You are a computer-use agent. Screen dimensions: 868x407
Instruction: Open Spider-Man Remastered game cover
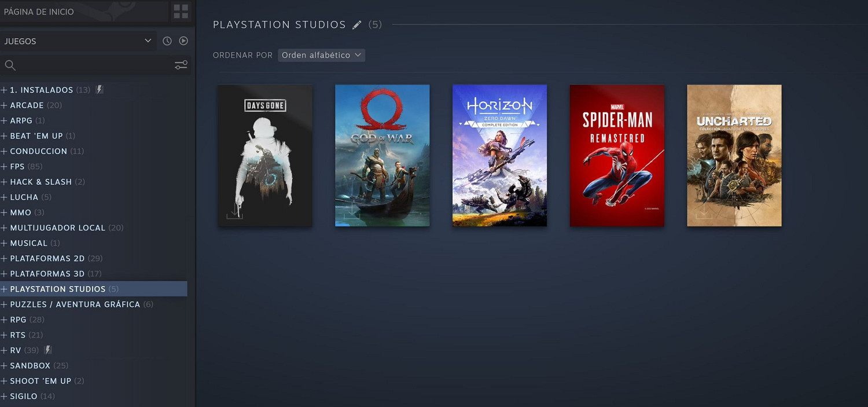(x=617, y=155)
